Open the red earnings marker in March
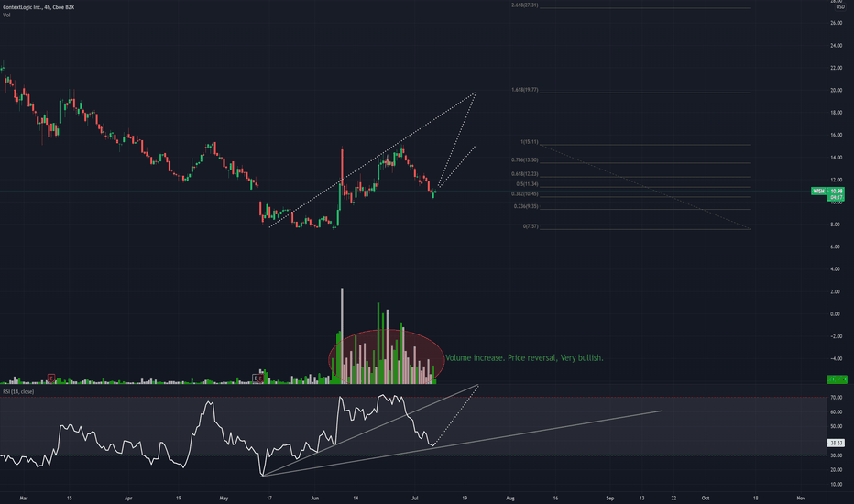854x504 pixels. 51,378
